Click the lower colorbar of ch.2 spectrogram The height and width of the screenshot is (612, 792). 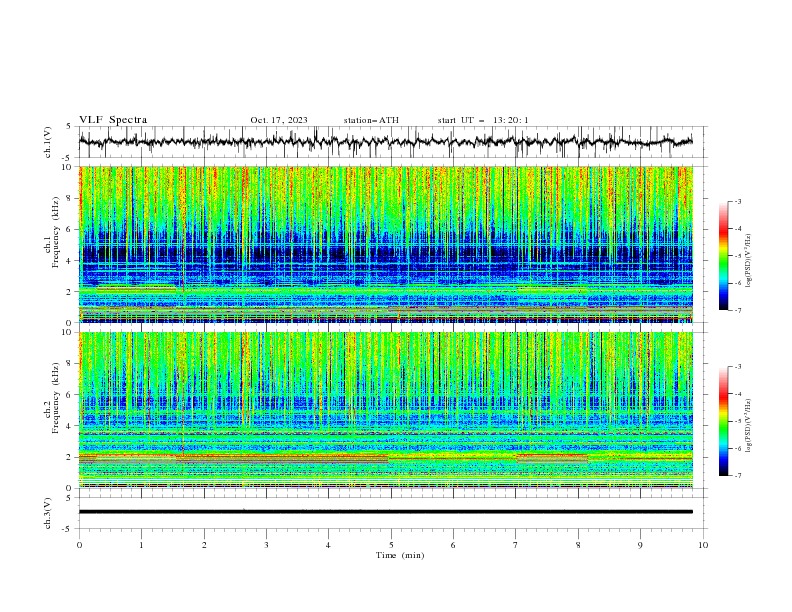click(x=724, y=421)
